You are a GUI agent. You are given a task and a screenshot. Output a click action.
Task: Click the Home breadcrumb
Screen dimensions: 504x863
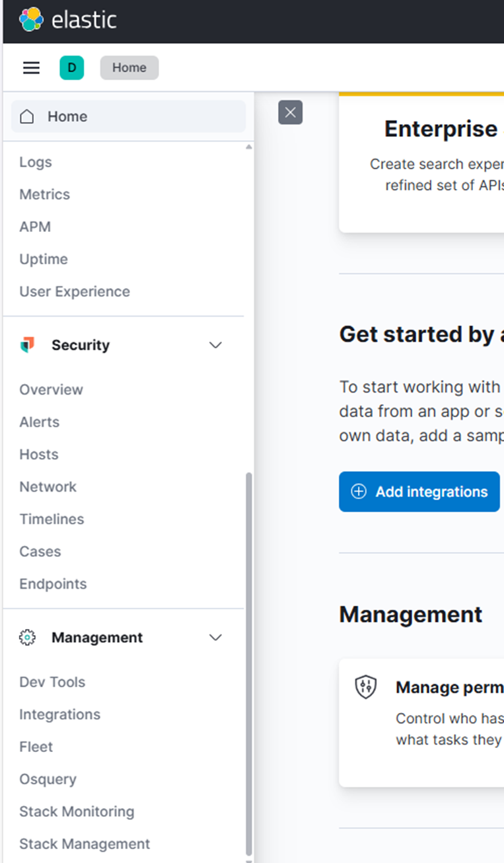click(129, 67)
